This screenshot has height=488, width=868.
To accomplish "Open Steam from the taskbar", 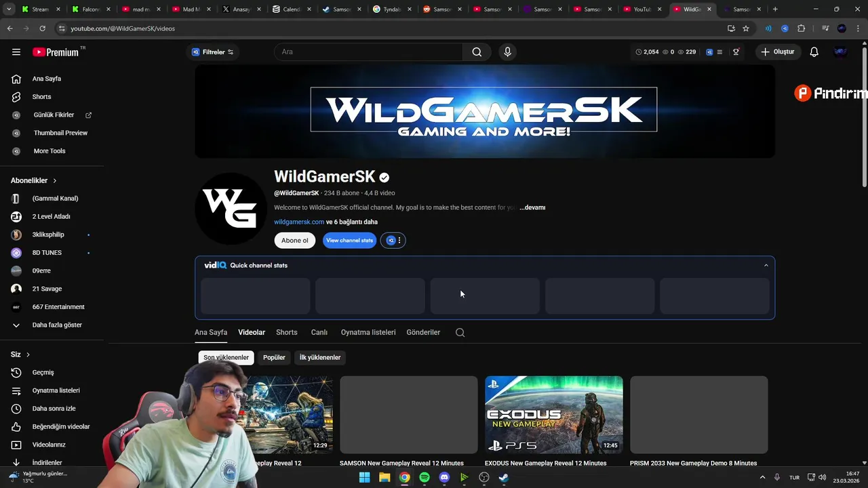I will (x=503, y=477).
